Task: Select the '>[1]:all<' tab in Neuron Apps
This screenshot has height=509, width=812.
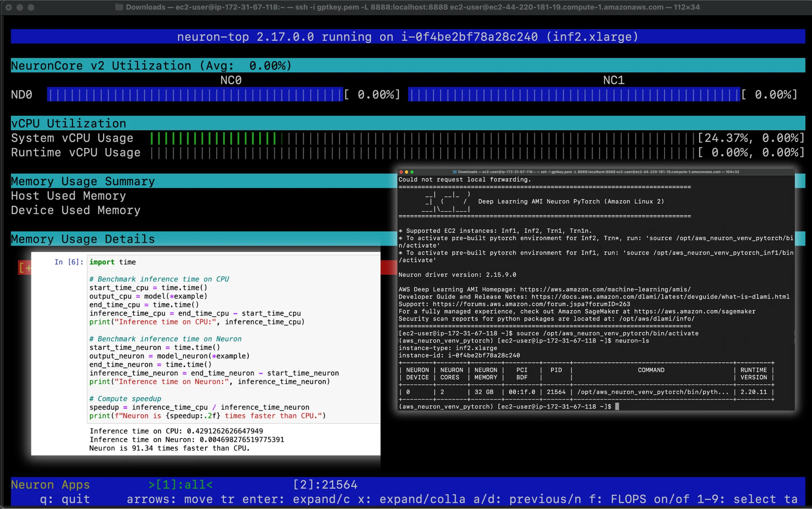Action: click(x=181, y=485)
